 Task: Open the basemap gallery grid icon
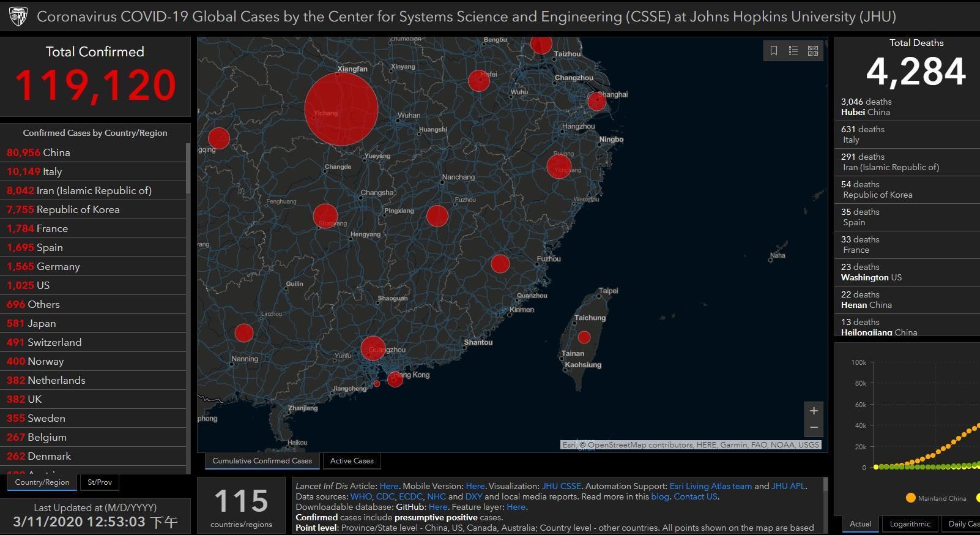(813, 51)
